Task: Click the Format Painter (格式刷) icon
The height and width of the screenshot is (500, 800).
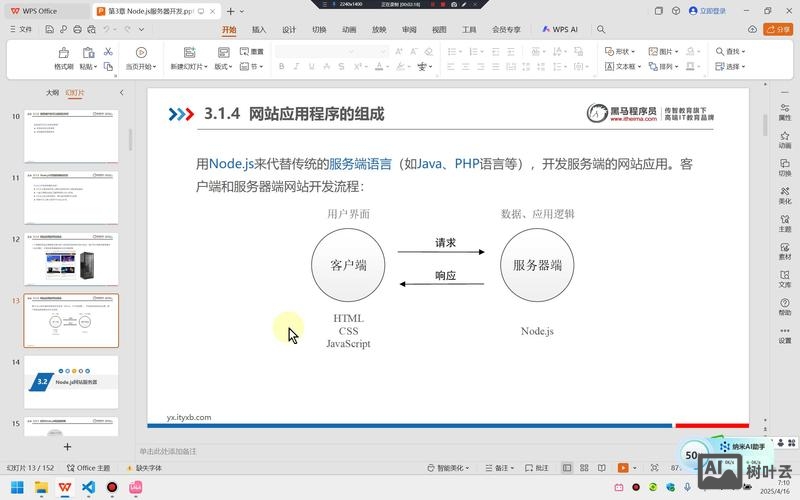Action: 64,53
